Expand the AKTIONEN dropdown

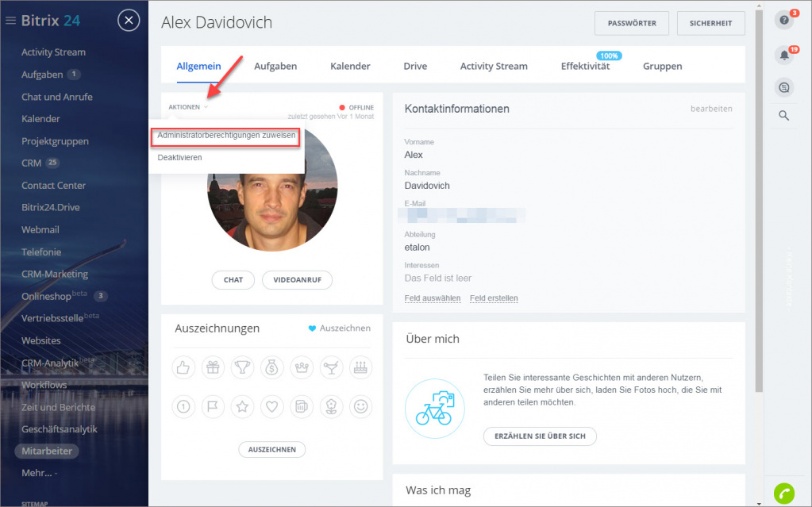tap(188, 107)
